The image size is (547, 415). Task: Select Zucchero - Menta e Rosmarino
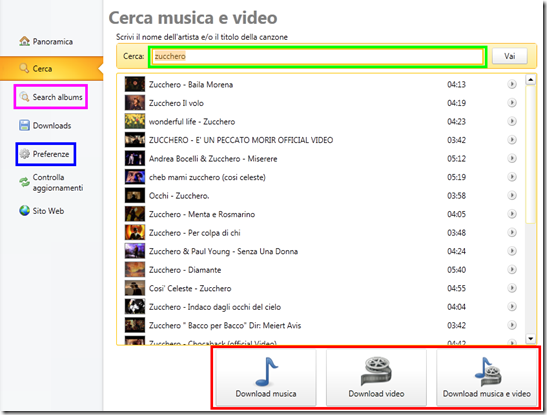coord(321,214)
